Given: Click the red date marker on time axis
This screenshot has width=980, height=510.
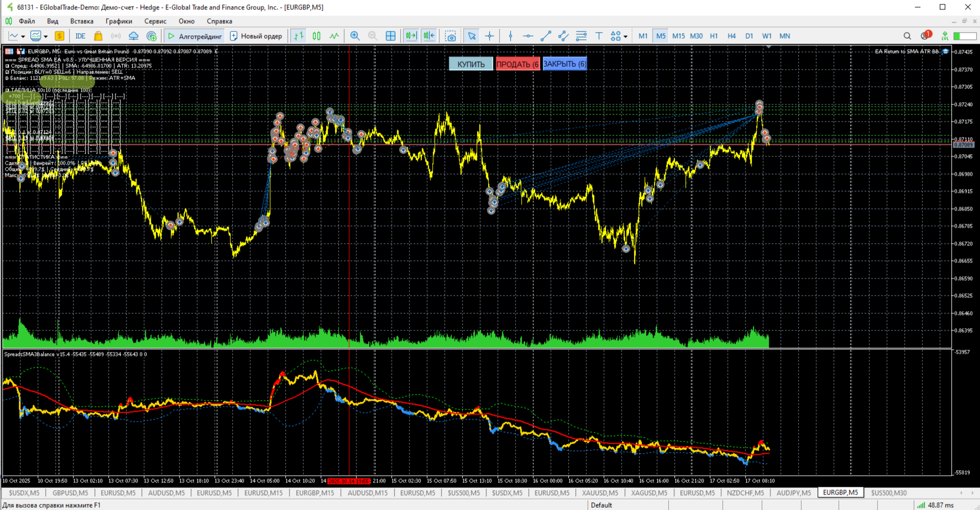Looking at the screenshot, I should (x=348, y=481).
